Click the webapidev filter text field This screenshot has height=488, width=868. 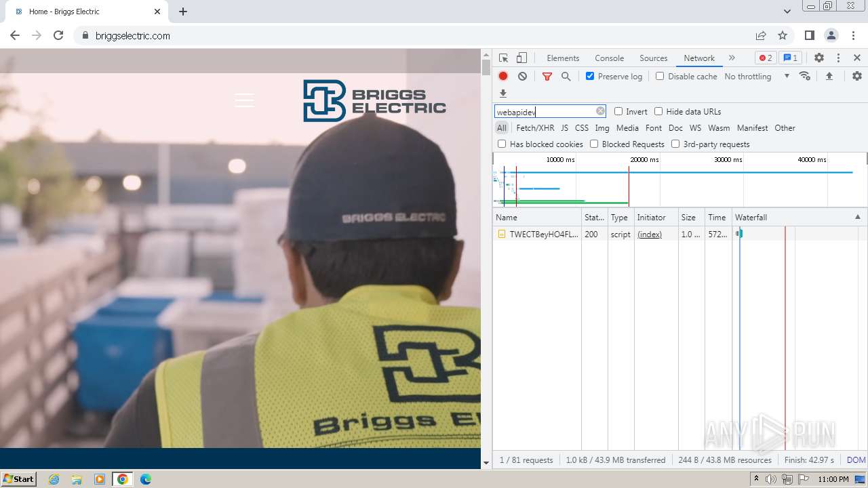[x=544, y=112]
